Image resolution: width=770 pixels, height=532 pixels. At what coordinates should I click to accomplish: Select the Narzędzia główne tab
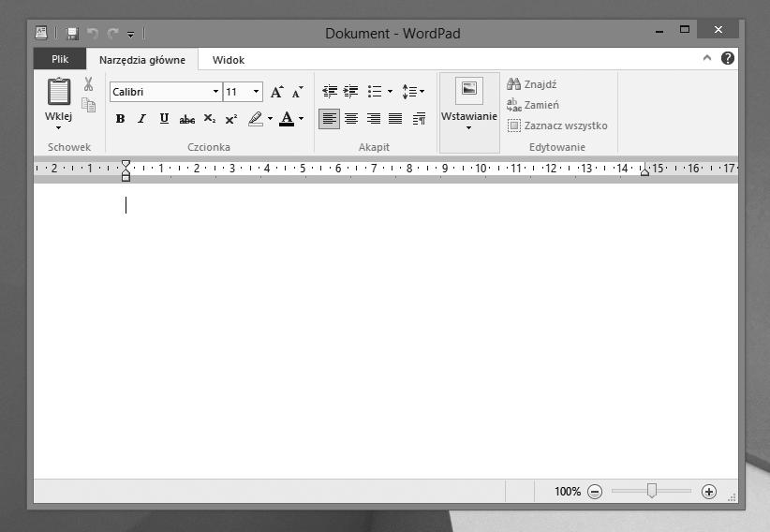[x=142, y=60]
